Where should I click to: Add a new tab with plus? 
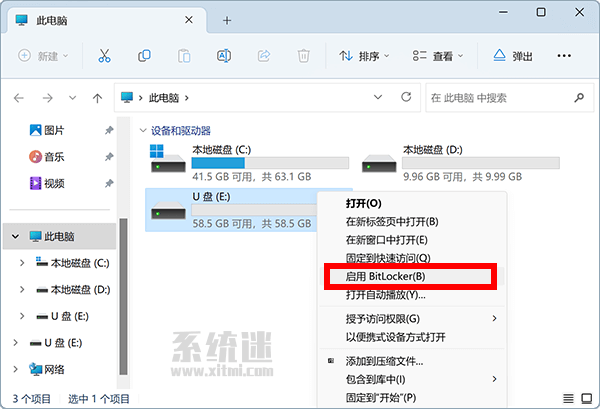pos(227,20)
